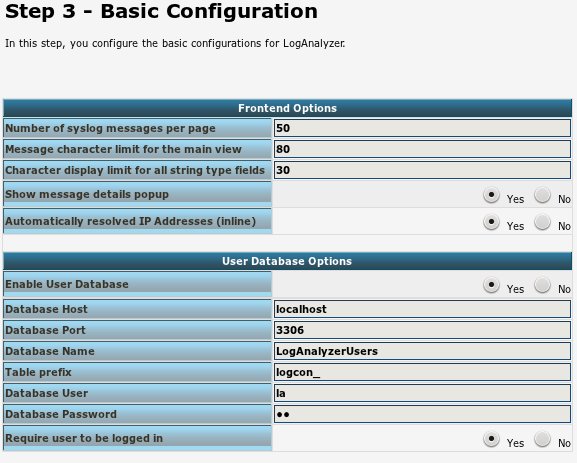Click the 'Message character limit for the main view' label

point(123,149)
